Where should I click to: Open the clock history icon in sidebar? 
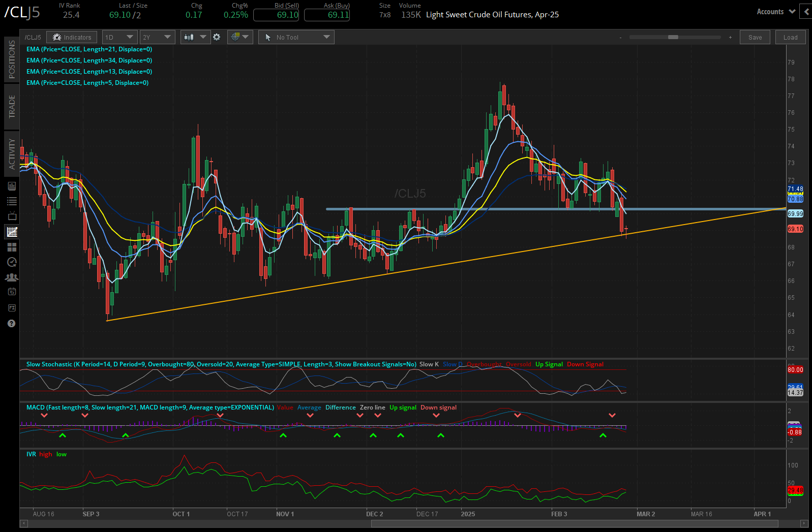pos(12,262)
